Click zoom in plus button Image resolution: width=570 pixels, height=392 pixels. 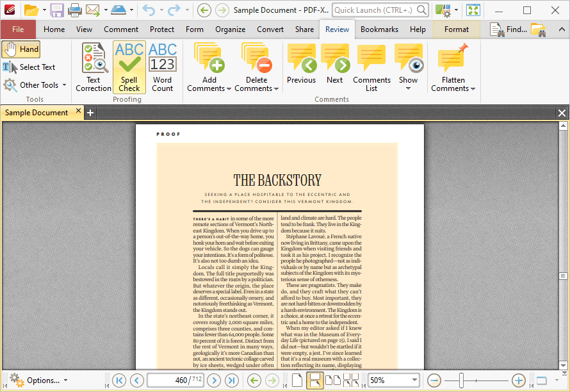519,380
